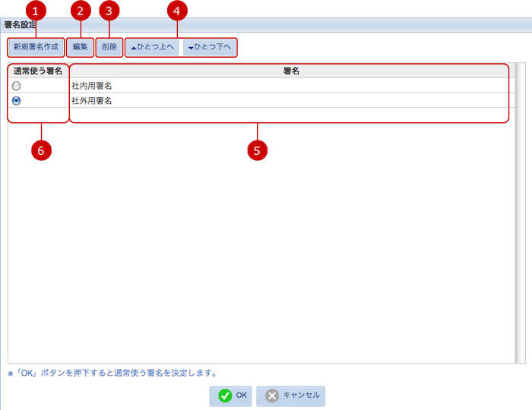Image resolution: width=532 pixels, height=410 pixels.
Task: Click the red number 5 marker
Action: 257,150
